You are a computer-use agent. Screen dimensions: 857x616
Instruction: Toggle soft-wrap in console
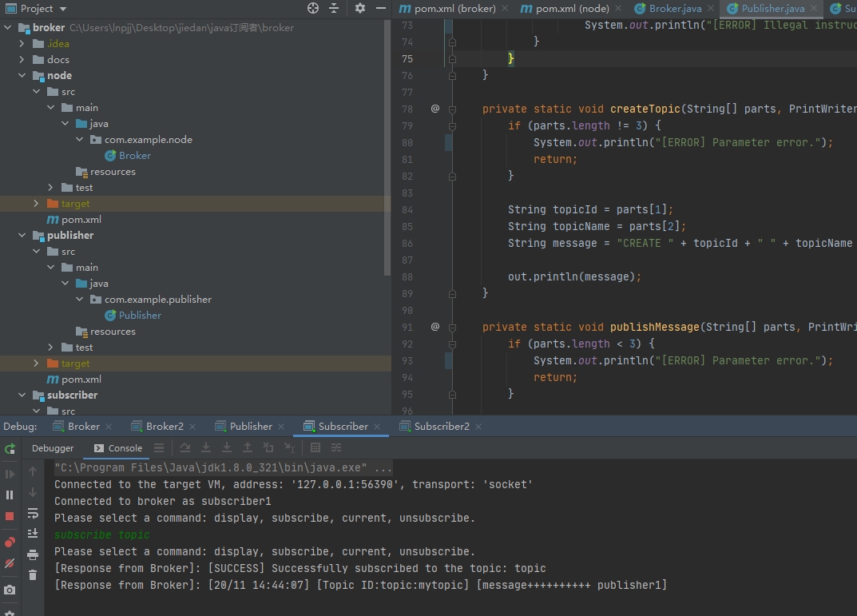point(33,513)
